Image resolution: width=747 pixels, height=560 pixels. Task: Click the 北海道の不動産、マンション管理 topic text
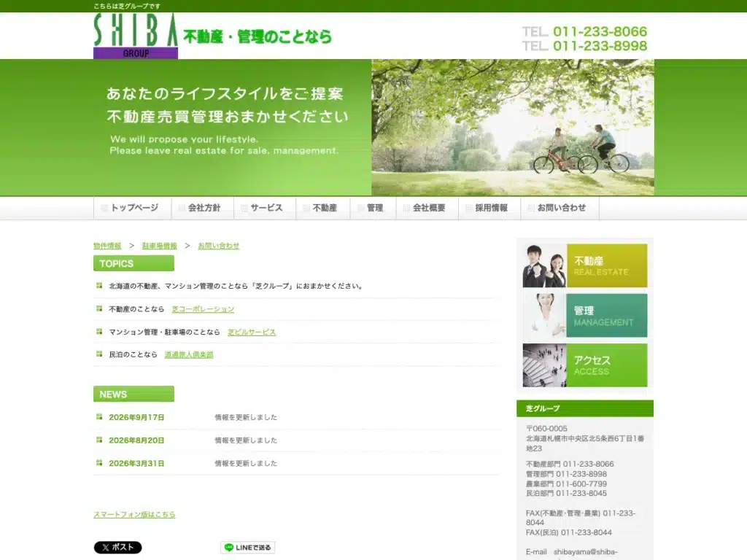click(236, 286)
